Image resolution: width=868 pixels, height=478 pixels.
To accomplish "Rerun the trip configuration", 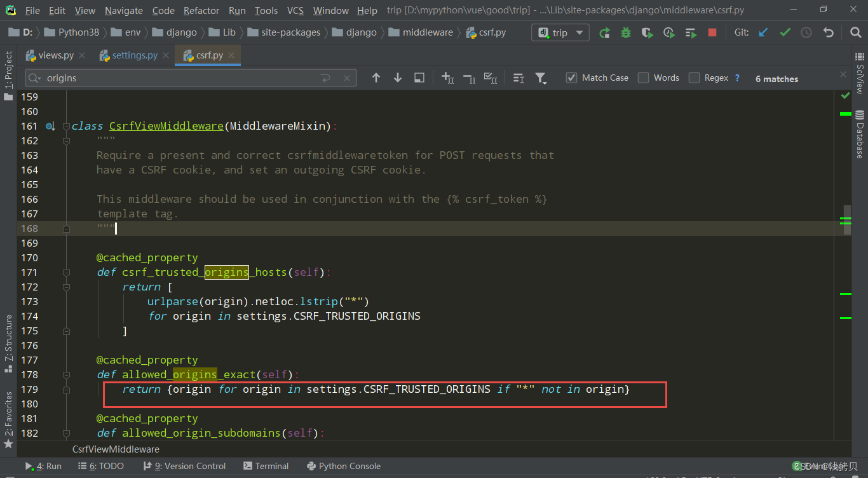I will tap(605, 32).
